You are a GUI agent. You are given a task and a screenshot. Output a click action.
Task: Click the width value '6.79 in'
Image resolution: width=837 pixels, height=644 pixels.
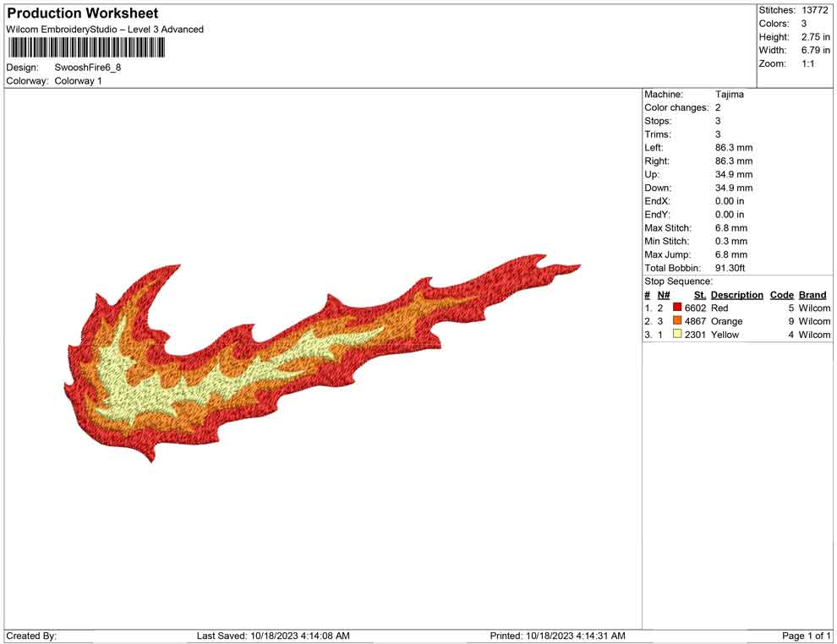tap(815, 50)
